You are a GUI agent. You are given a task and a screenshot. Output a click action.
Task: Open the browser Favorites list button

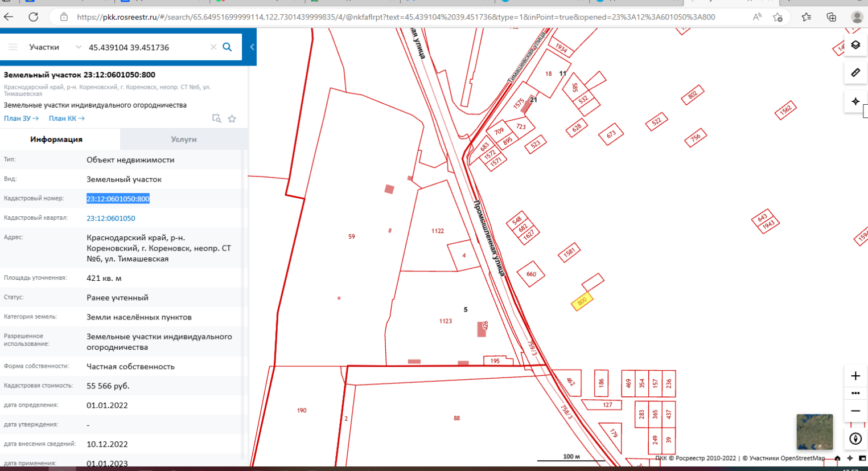[807, 17]
